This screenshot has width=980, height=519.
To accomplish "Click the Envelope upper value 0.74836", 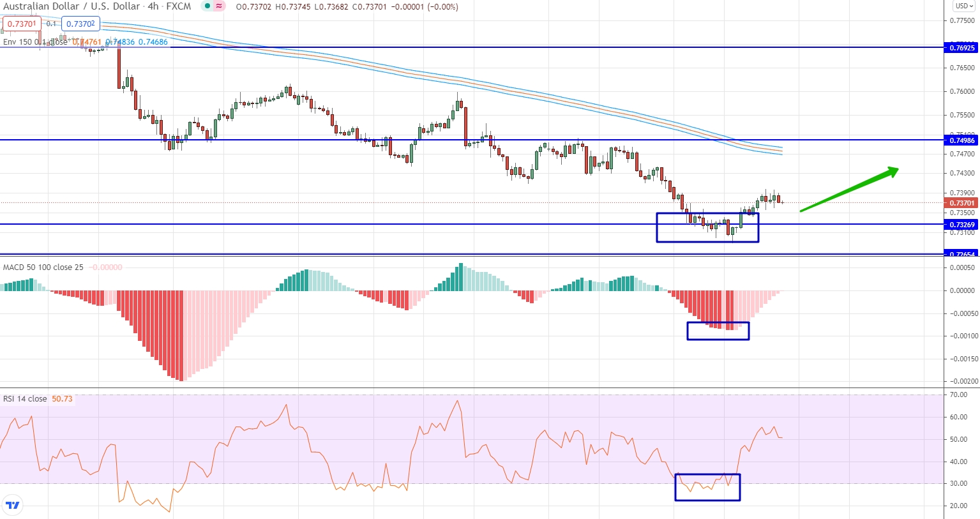I will (120, 42).
